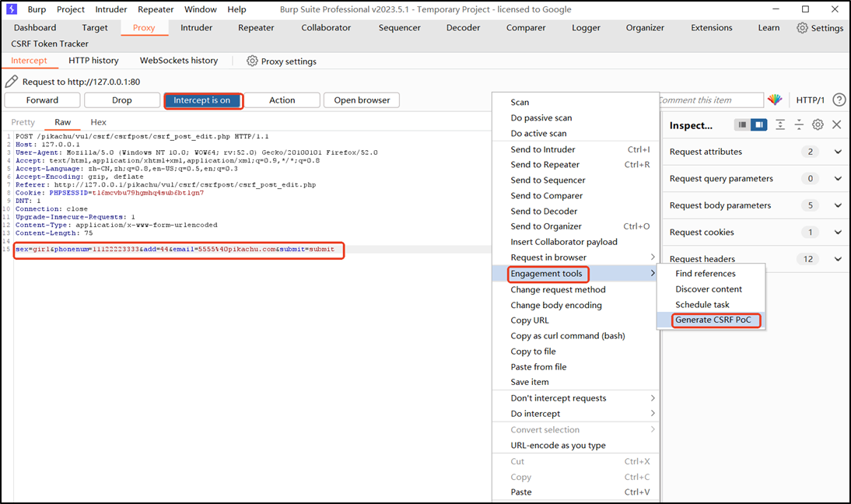Toggle the Intercept is on button

pyautogui.click(x=202, y=100)
